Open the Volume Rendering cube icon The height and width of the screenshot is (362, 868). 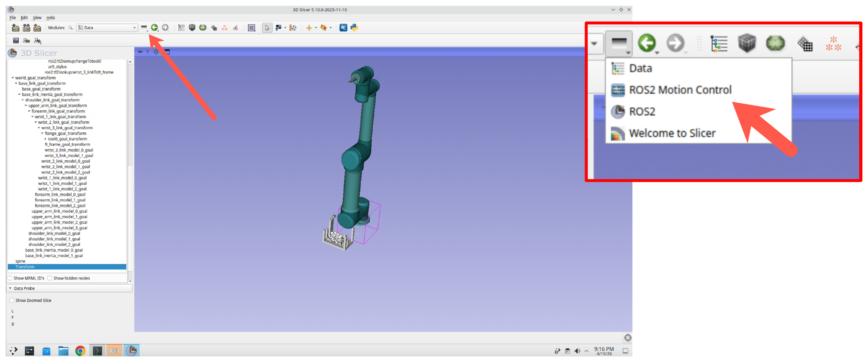(192, 28)
